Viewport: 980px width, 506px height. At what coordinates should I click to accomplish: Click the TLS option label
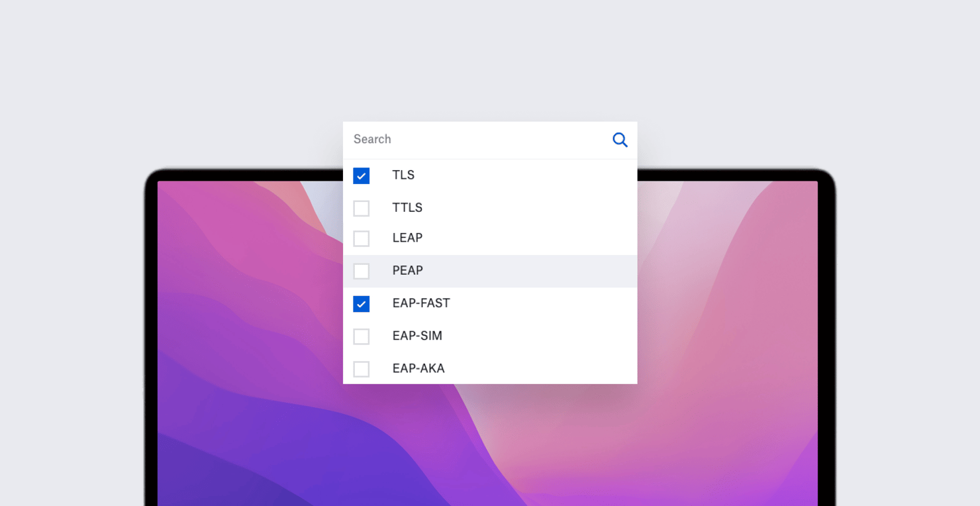(403, 176)
